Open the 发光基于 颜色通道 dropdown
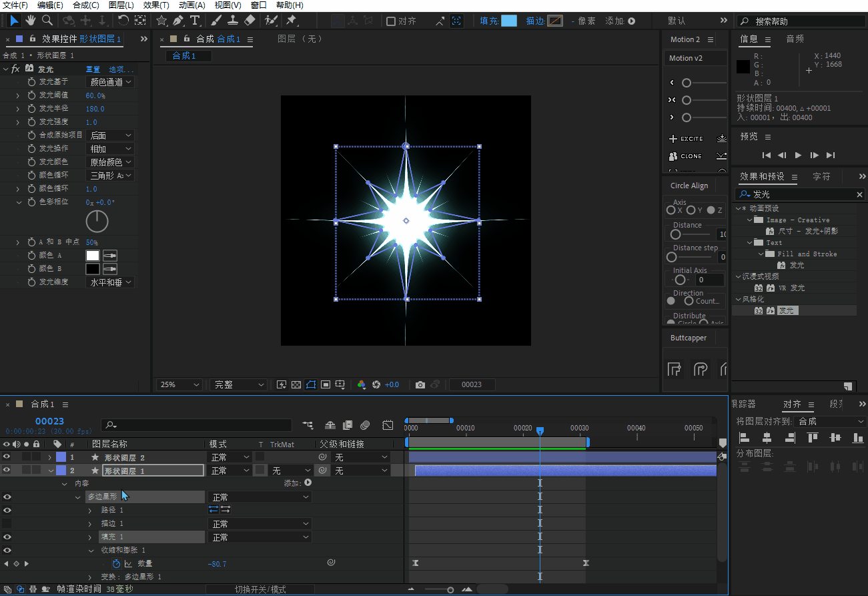 (111, 82)
